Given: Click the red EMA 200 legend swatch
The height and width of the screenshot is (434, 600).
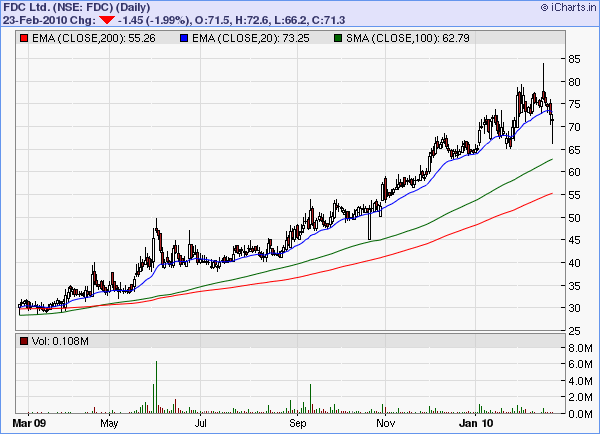Looking at the screenshot, I should [x=24, y=38].
